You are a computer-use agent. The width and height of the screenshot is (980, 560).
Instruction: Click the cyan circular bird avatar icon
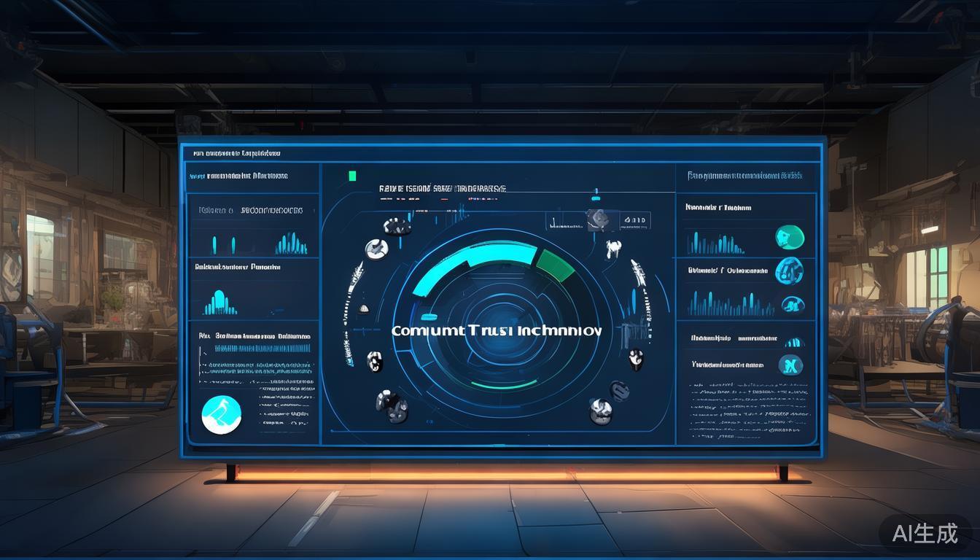221,415
